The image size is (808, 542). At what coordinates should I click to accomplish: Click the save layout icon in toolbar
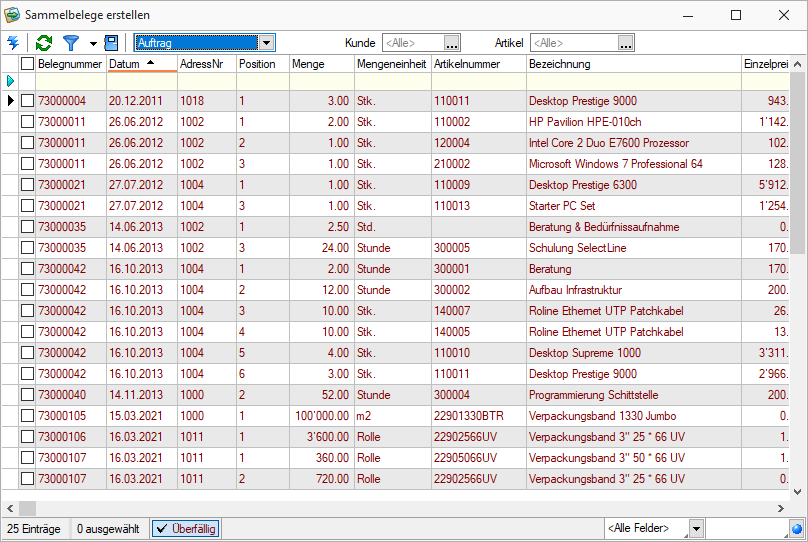tap(111, 43)
